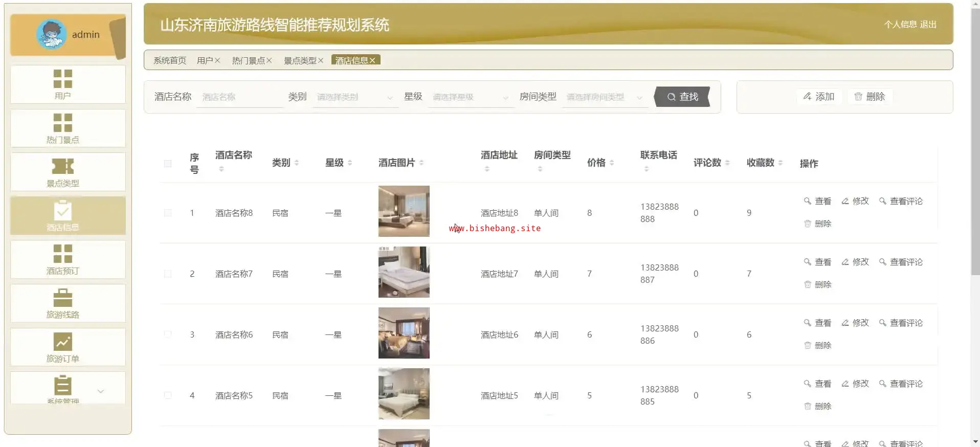This screenshot has height=447, width=980.
Task: Focus the 酒店名称 search input field
Action: [240, 97]
